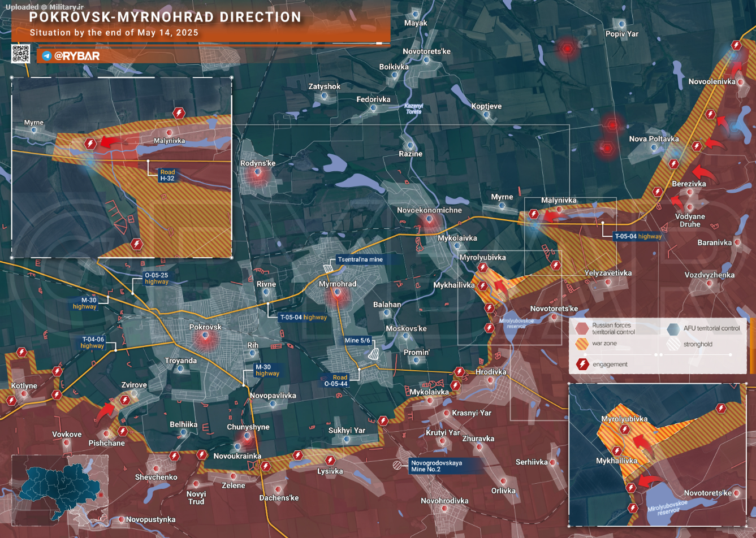Click the Shevchenko town label
This screenshot has width=756, height=538.
pyautogui.click(x=156, y=478)
